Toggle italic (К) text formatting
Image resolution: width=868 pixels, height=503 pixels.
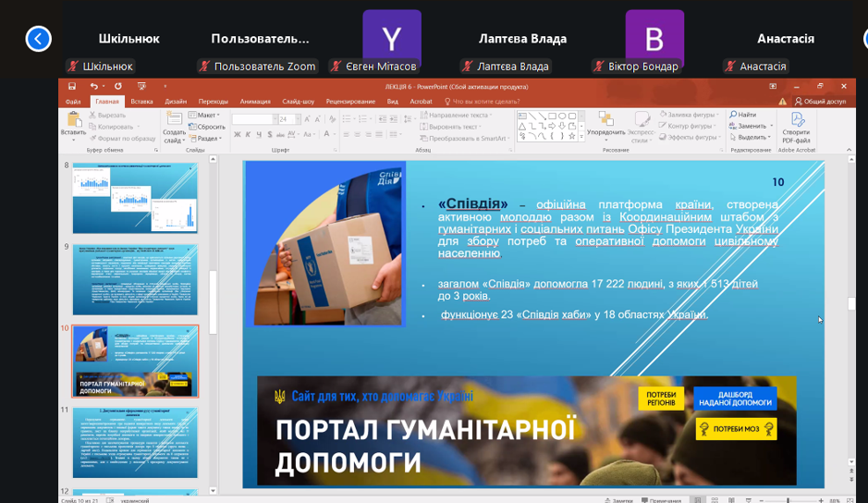click(x=249, y=135)
